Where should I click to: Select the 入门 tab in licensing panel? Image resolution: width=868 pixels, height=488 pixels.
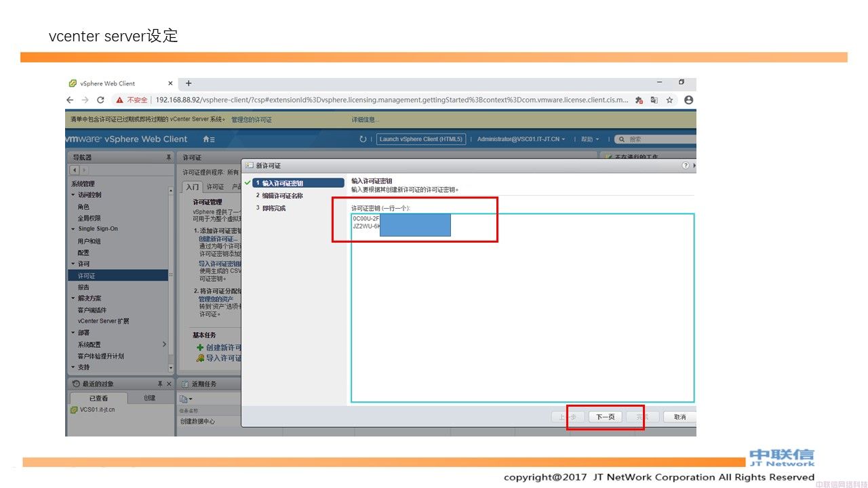tap(193, 186)
